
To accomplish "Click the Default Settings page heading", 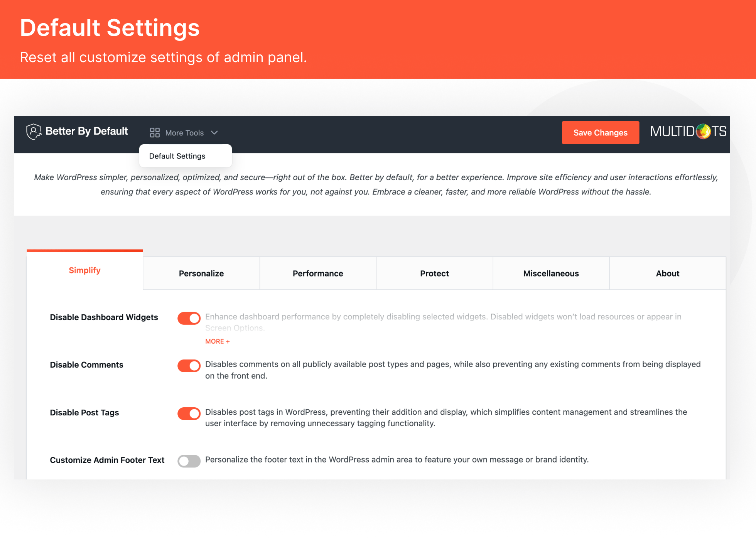I will pyautogui.click(x=110, y=27).
